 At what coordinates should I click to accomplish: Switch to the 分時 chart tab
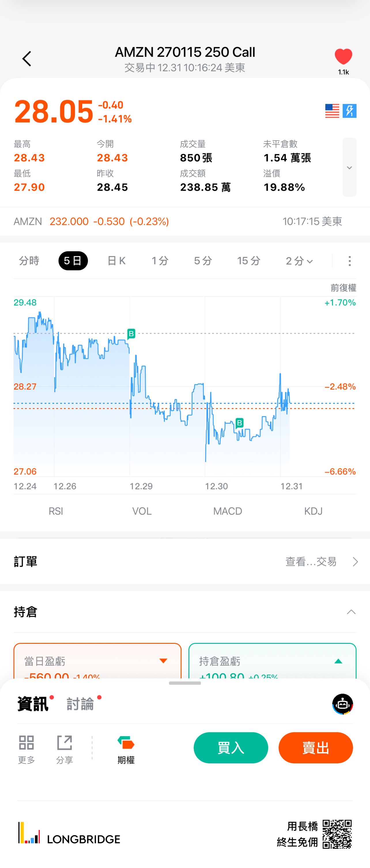click(29, 261)
